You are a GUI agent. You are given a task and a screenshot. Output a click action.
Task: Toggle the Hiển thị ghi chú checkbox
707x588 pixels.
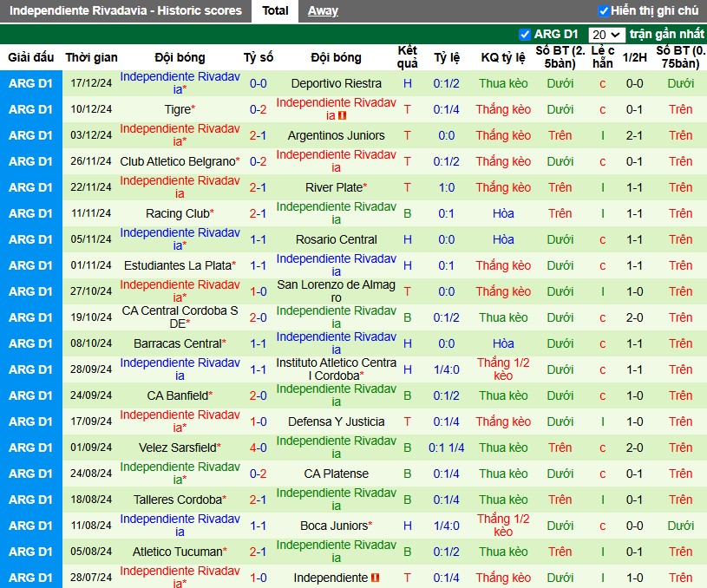pos(603,10)
